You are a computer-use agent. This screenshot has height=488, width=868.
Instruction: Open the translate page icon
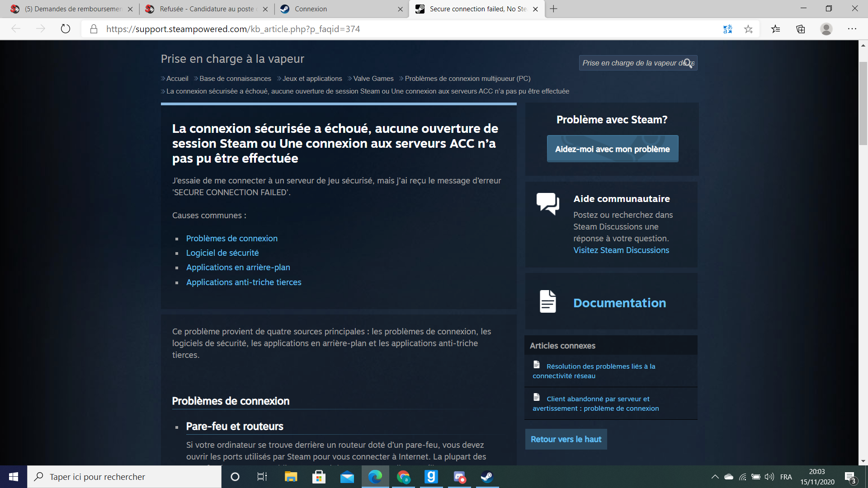727,29
